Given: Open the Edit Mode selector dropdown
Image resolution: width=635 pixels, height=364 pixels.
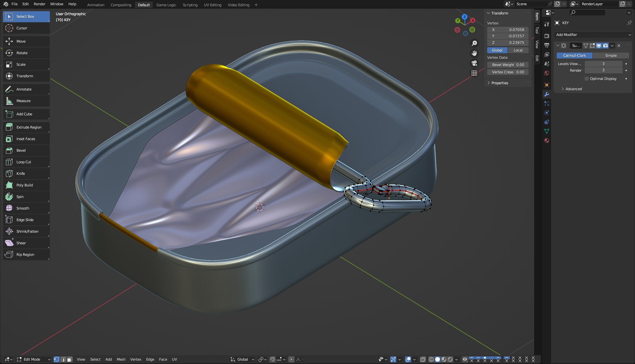Looking at the screenshot, I should click(x=34, y=360).
